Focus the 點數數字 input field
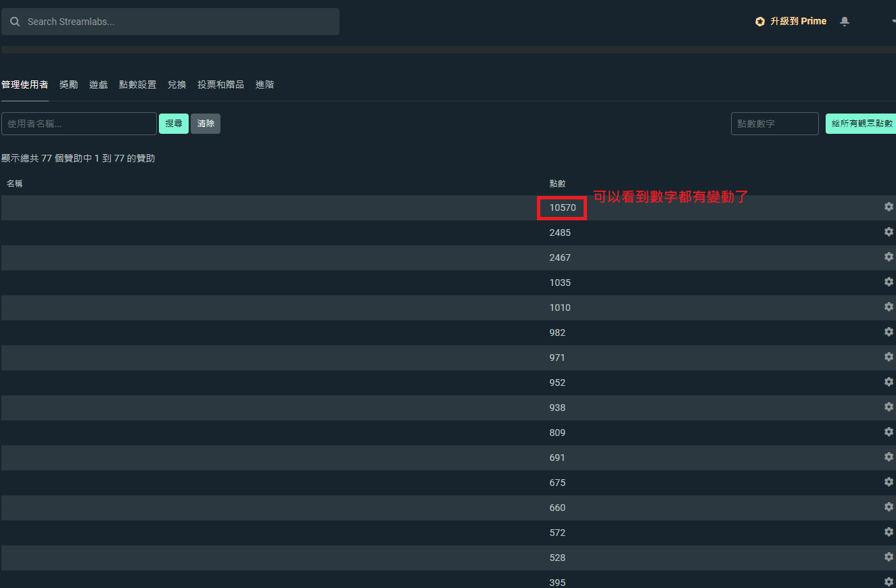The image size is (896, 588). click(x=775, y=124)
